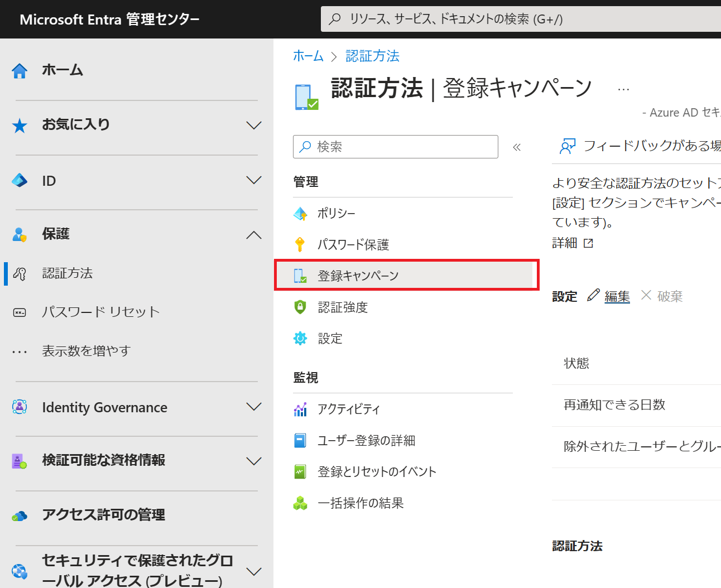Click the ホーム breadcrumb link
Viewport: 721px width, 588px height.
309,56
